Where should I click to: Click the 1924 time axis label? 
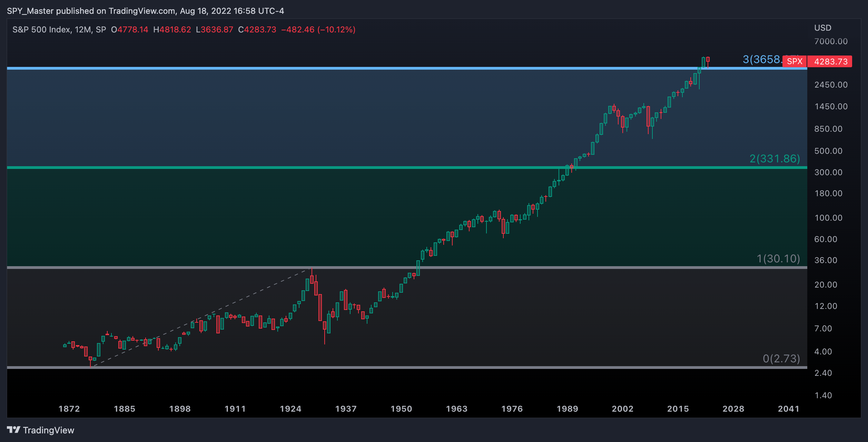click(x=290, y=409)
